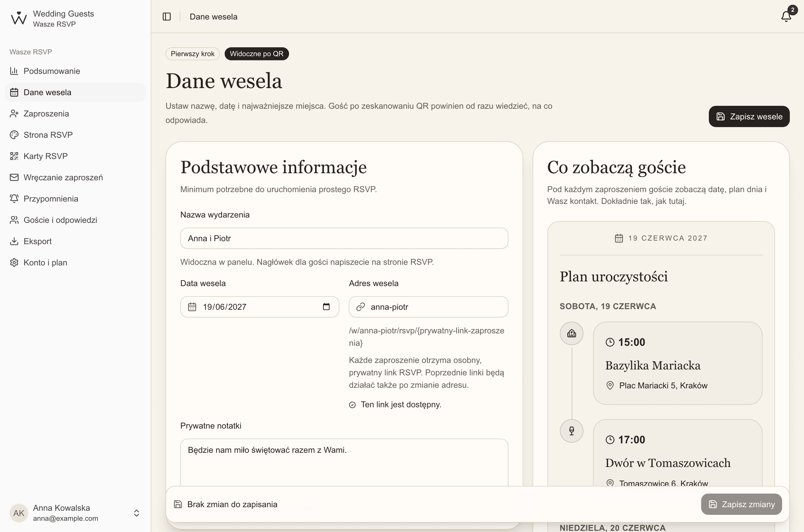Click the clock icon next to 15:00
Viewport: 804px width, 532px height.
pyautogui.click(x=610, y=342)
